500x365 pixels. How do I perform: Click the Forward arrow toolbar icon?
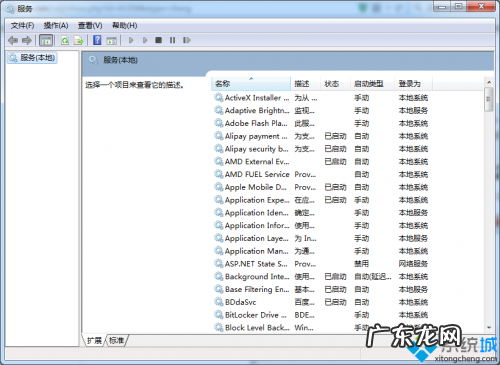click(x=27, y=40)
